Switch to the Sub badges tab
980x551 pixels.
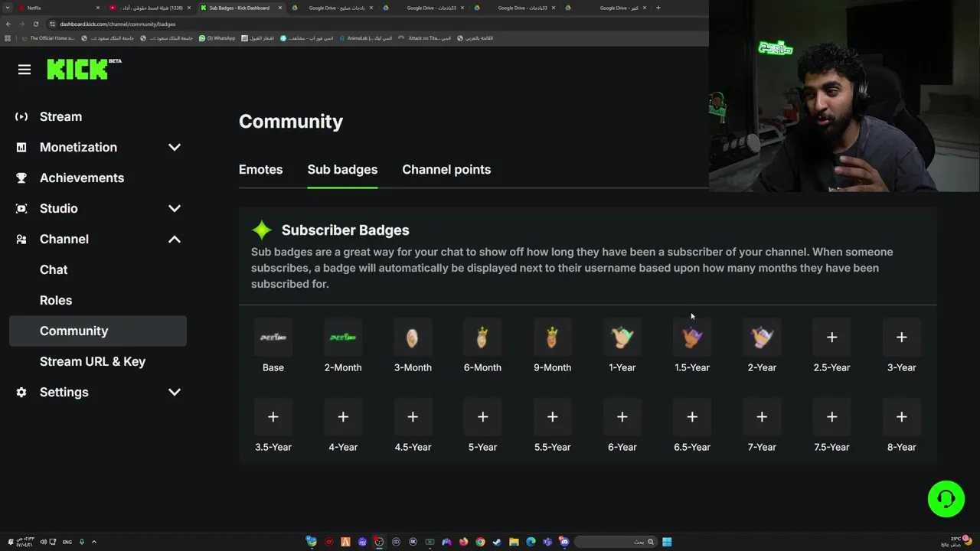tap(342, 169)
